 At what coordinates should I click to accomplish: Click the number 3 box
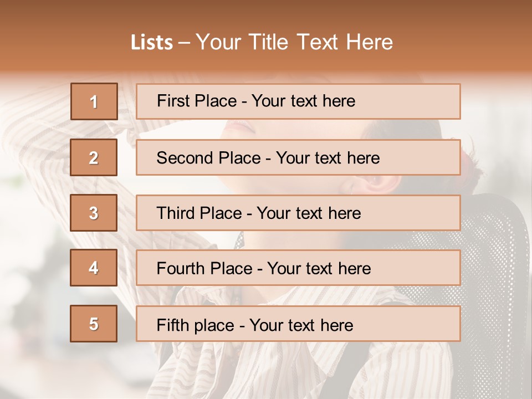pyautogui.click(x=94, y=213)
